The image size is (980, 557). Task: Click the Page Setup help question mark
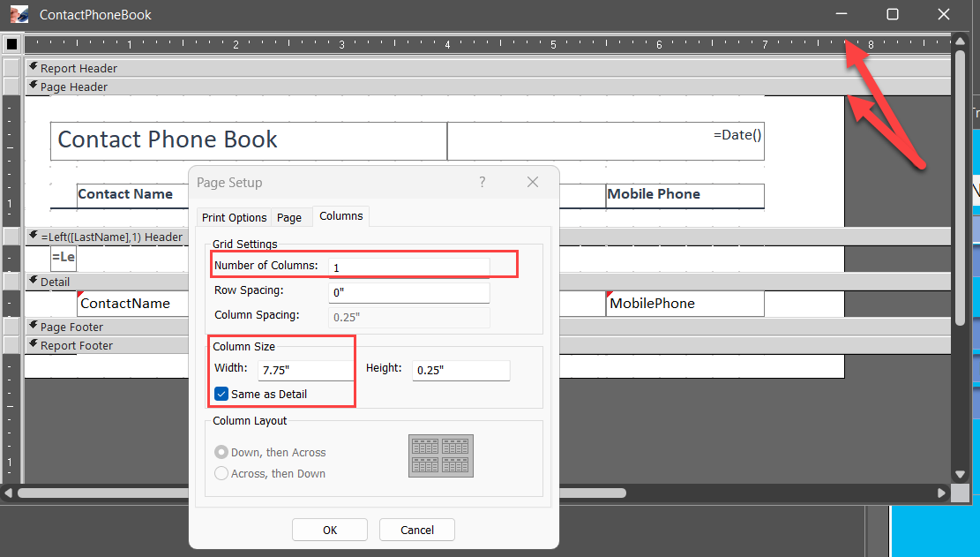(x=482, y=182)
